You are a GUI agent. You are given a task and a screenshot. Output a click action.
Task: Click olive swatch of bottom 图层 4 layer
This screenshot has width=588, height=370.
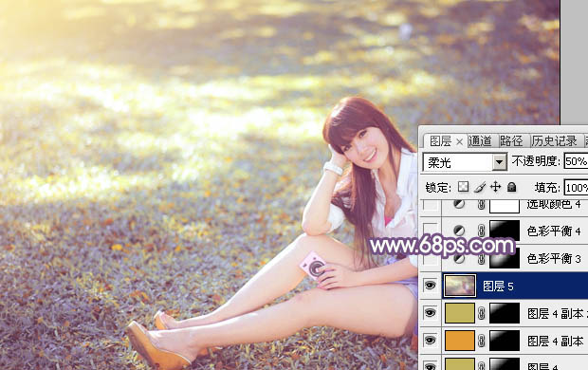pos(460,364)
